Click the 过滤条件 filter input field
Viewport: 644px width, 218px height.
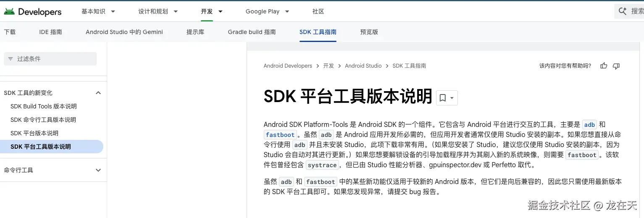tap(50, 59)
